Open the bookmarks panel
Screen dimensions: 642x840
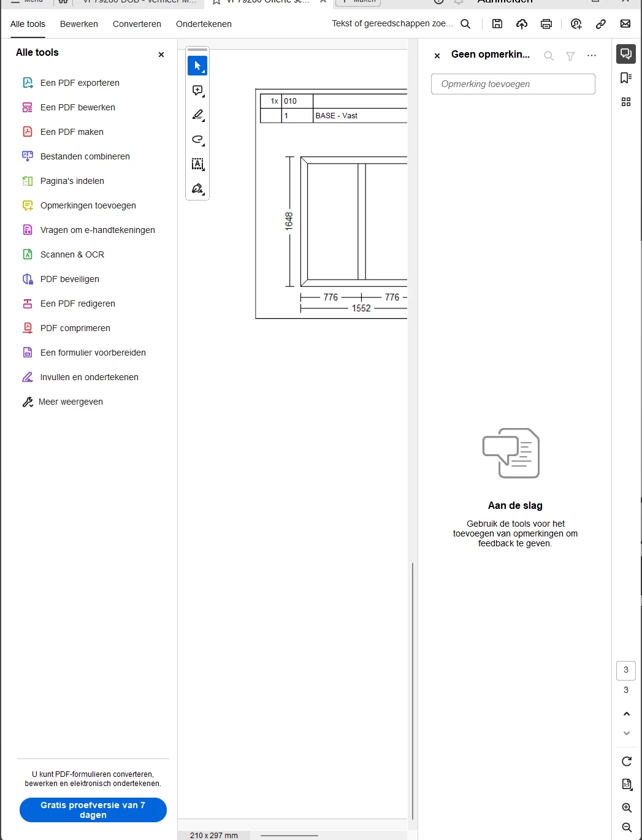pos(626,78)
